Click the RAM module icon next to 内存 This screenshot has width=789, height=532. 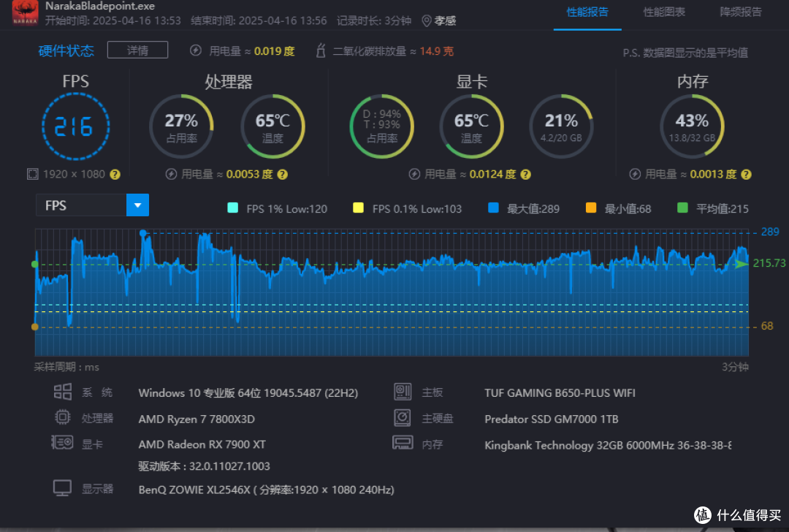tap(403, 442)
